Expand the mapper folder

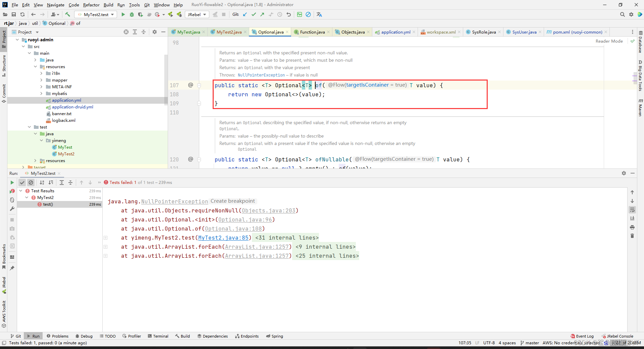[x=42, y=80]
